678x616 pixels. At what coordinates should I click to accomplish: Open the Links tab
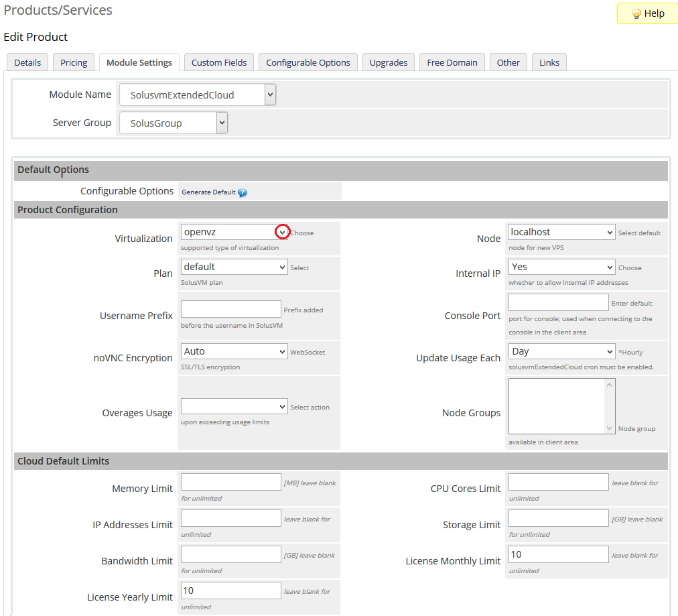(x=549, y=62)
